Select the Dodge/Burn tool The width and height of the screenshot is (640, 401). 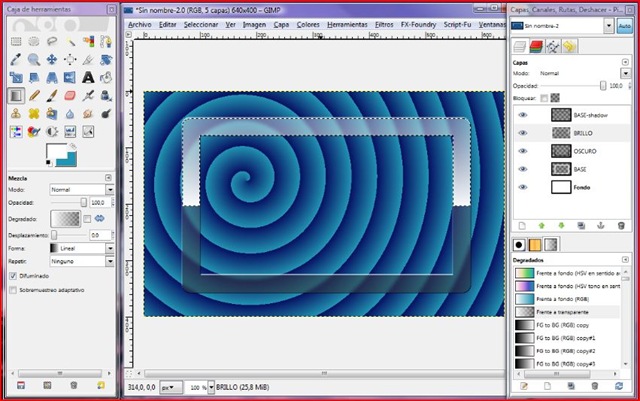click(x=106, y=114)
